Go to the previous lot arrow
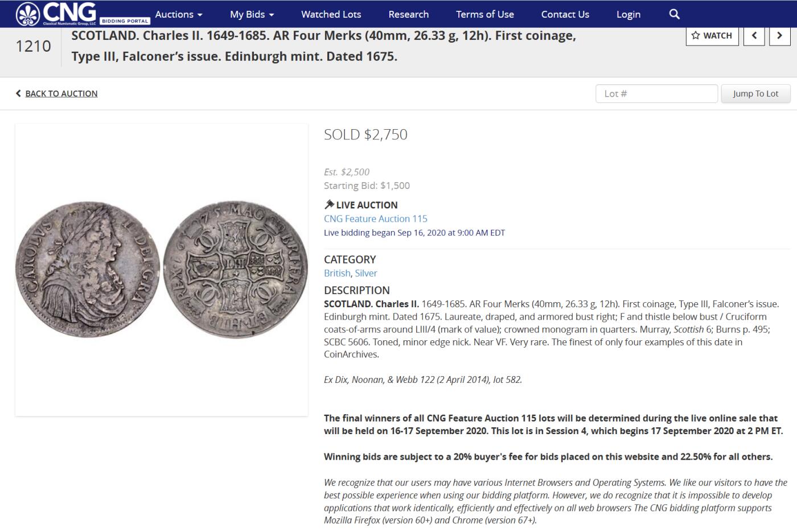797x532 pixels. pyautogui.click(x=754, y=35)
